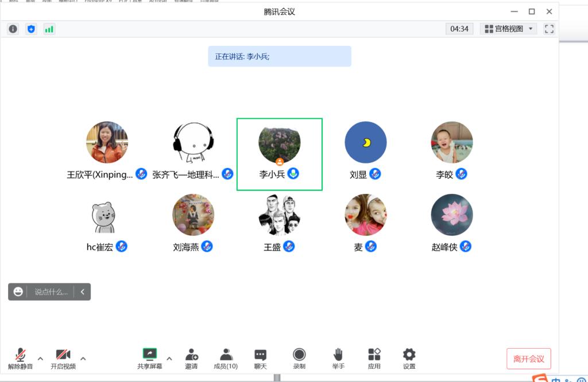
Task: Check the green network signal icon
Action: (x=49, y=29)
